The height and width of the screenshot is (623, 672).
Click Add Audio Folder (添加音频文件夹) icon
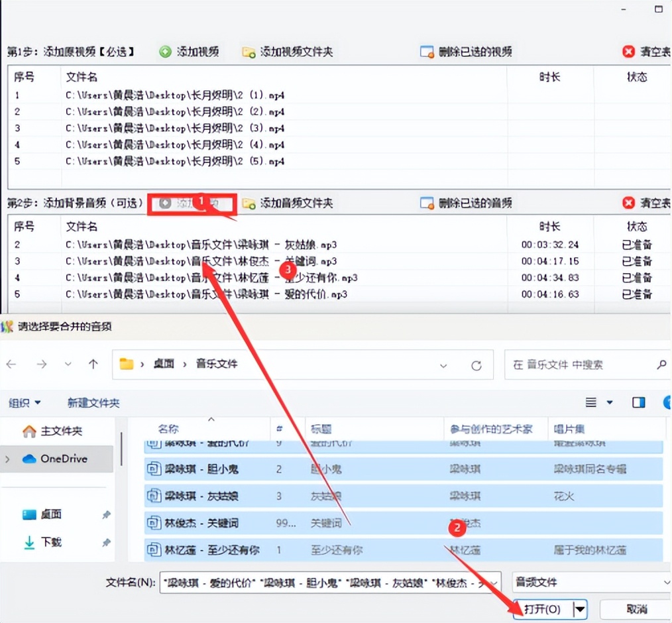[249, 203]
